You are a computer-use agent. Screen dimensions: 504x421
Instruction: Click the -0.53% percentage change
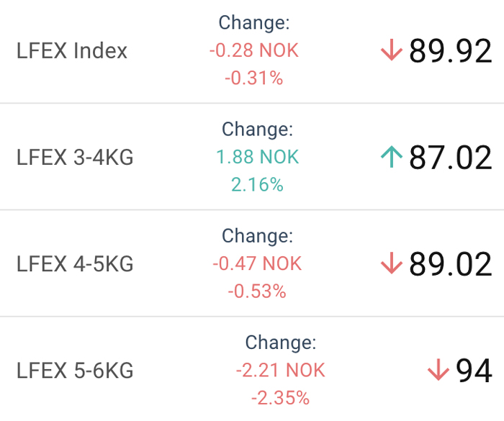coord(257,291)
